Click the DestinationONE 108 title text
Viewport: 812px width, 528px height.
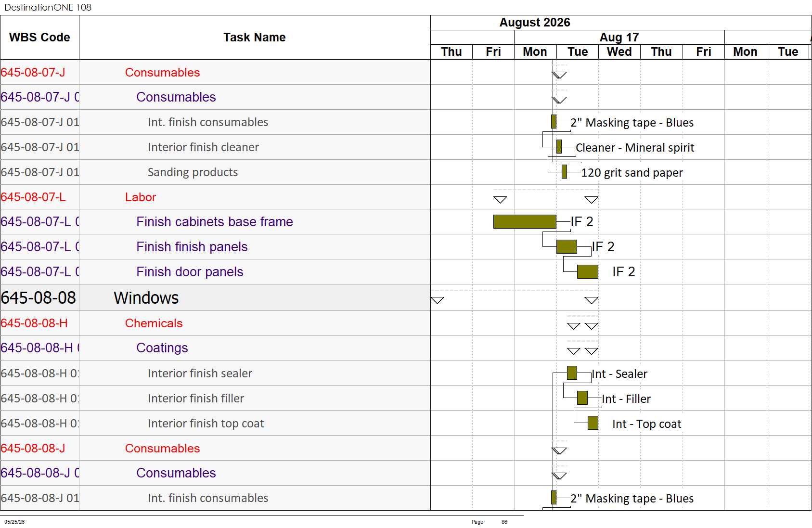[x=48, y=7]
